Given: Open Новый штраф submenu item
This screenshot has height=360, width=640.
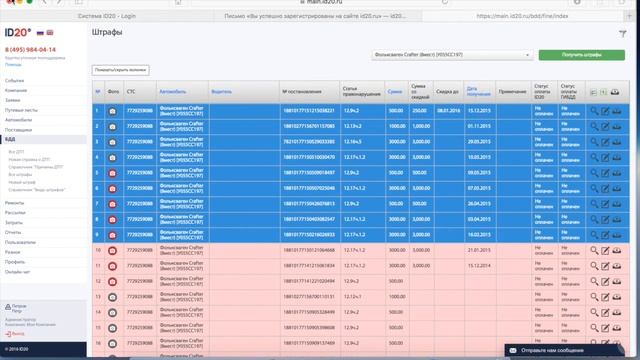Looking at the screenshot, I should pos(22,182).
